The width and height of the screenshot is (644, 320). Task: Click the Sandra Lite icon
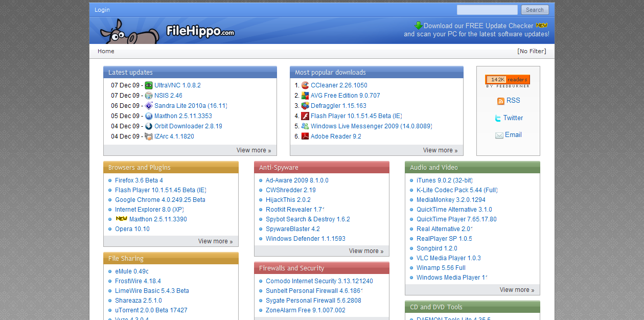(x=149, y=106)
